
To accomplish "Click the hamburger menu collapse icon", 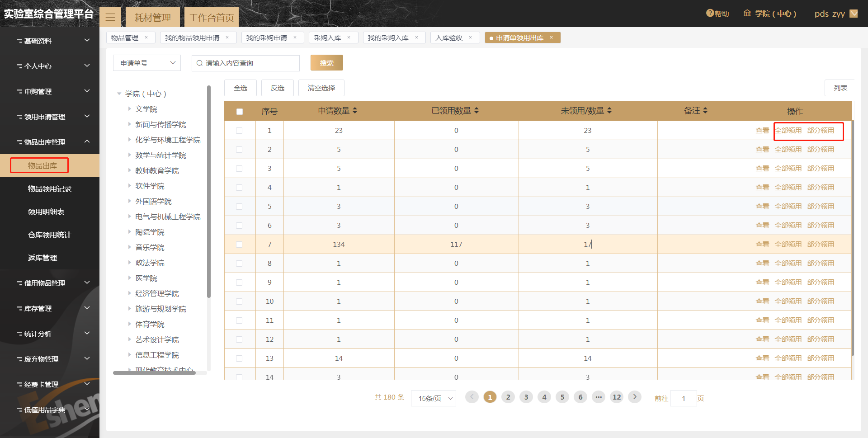I will [x=110, y=18].
